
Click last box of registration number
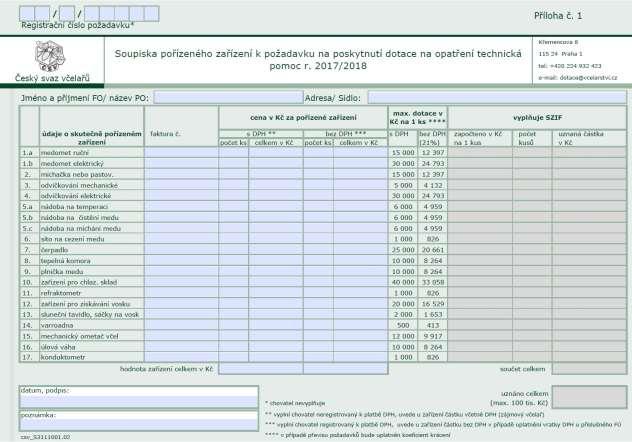pyautogui.click(x=152, y=14)
